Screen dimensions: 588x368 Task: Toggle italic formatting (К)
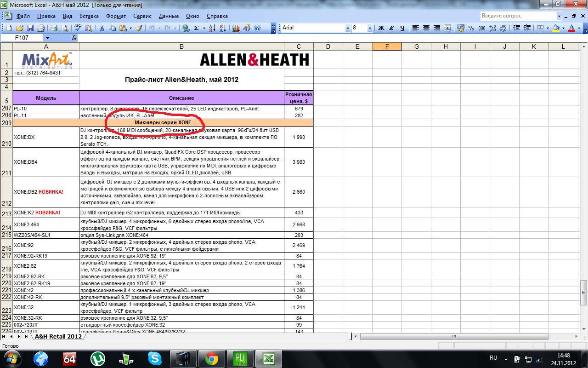coord(392,28)
